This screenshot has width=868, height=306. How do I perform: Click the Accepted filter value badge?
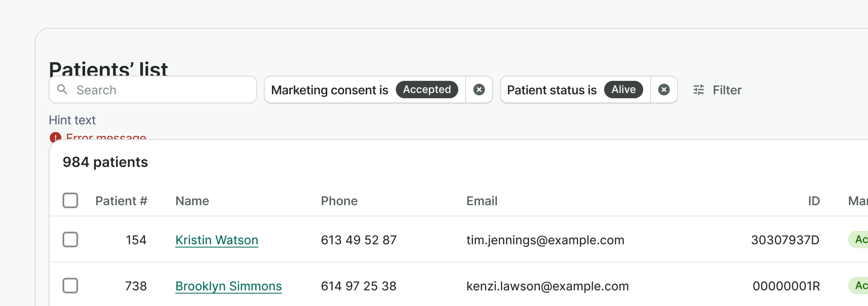[x=427, y=90]
